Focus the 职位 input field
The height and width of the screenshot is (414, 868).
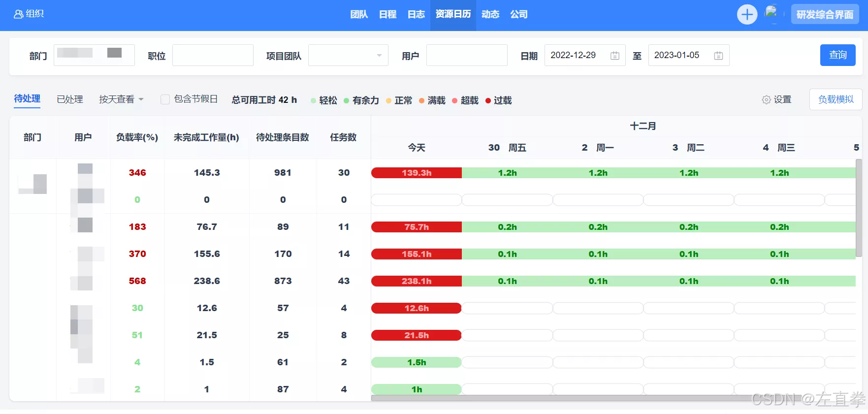[213, 55]
